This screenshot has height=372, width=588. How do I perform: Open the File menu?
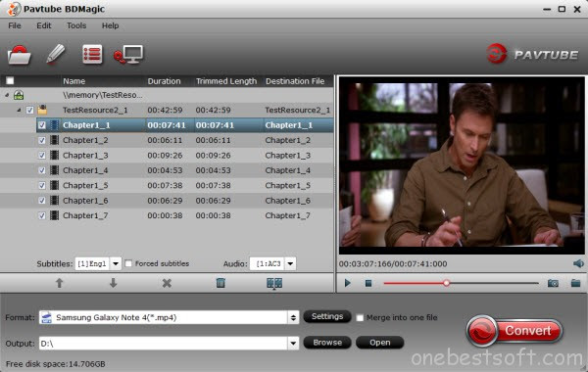[15, 25]
